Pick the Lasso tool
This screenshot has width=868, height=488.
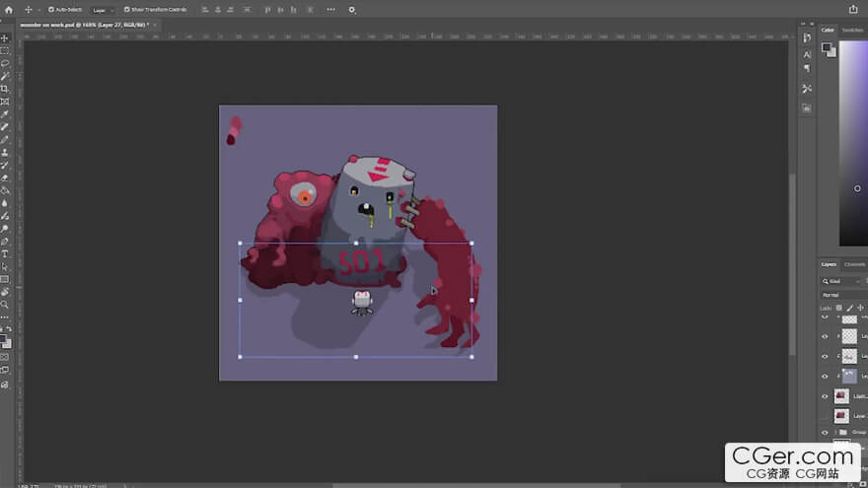point(5,63)
